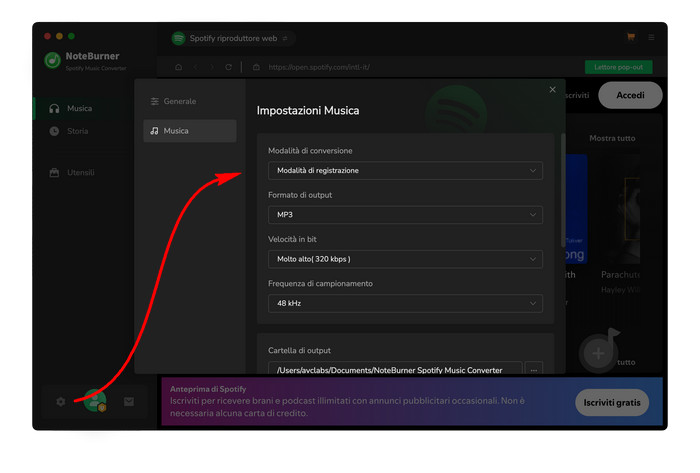Click the browser home icon

coord(179,67)
